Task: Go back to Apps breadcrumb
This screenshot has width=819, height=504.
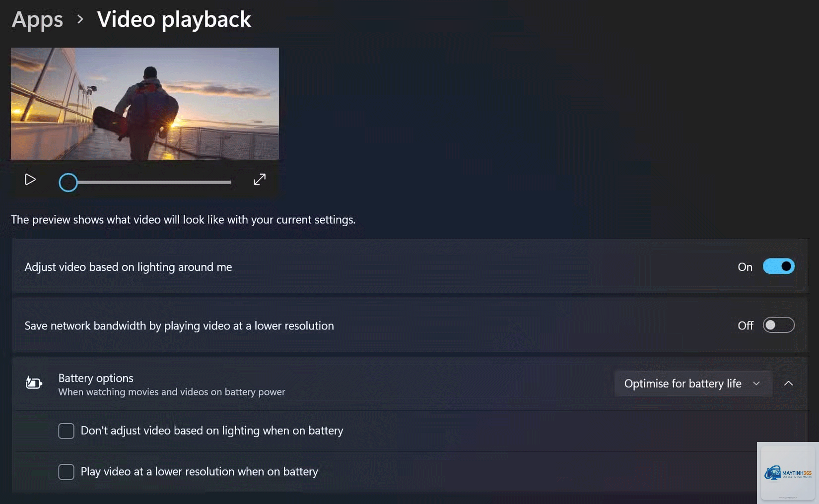Action: point(37,19)
